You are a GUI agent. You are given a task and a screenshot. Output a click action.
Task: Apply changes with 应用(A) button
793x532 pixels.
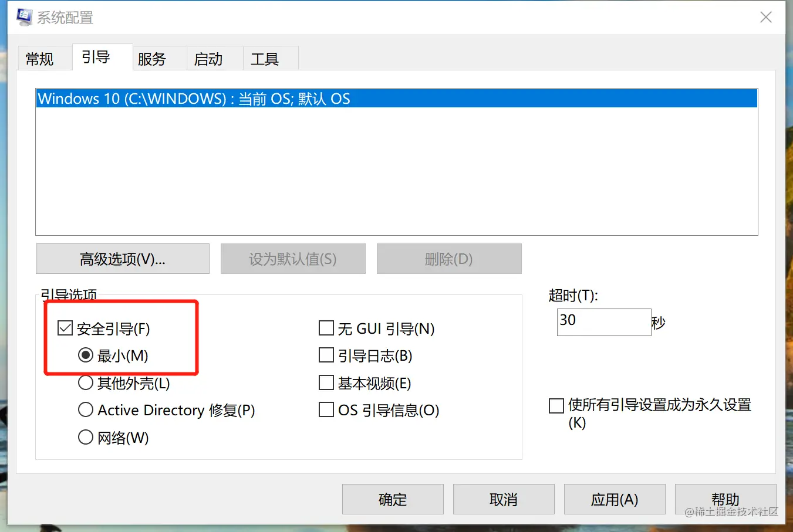615,499
